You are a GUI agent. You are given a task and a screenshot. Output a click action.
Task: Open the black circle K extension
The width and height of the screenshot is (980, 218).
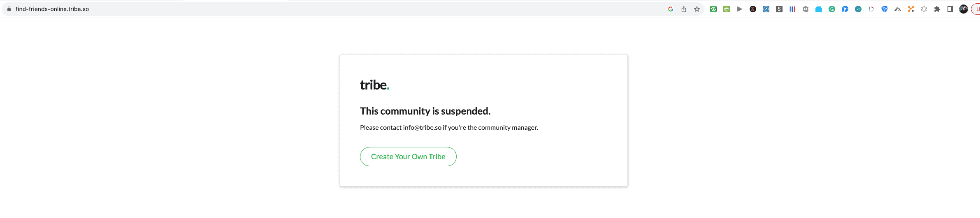[x=753, y=9]
